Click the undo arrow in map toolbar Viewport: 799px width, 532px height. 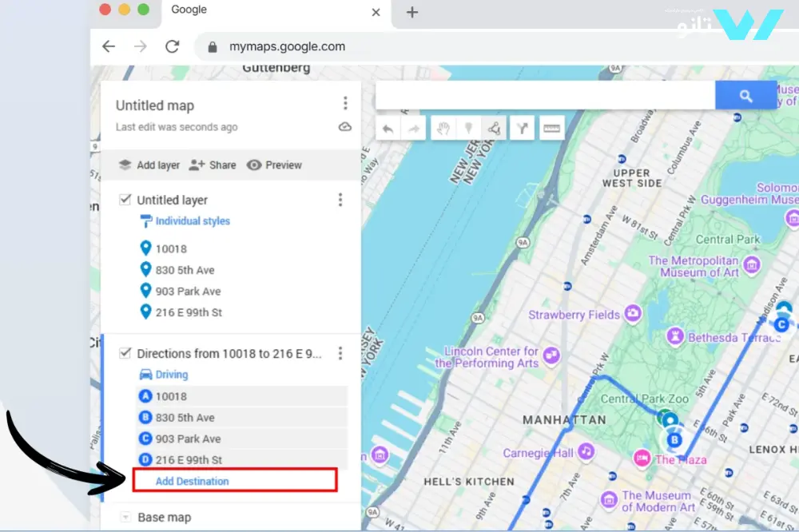388,129
